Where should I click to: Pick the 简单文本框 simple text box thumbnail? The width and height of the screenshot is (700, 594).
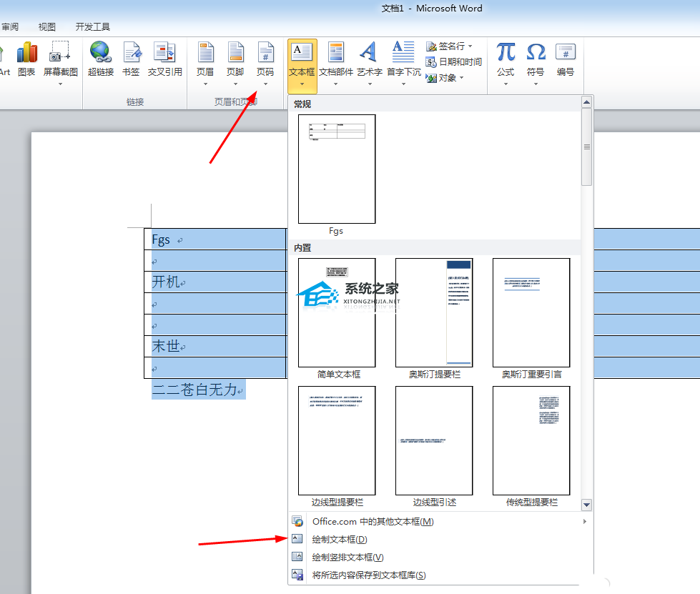click(337, 313)
